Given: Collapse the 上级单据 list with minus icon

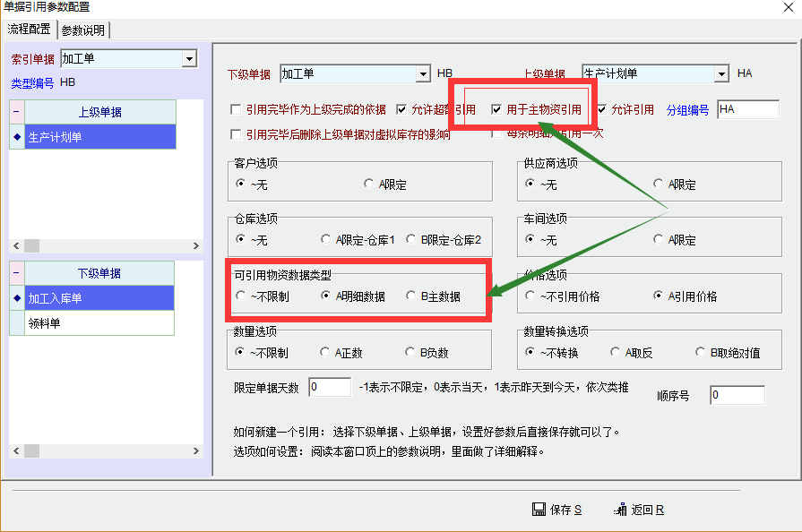Looking at the screenshot, I should coord(16,112).
